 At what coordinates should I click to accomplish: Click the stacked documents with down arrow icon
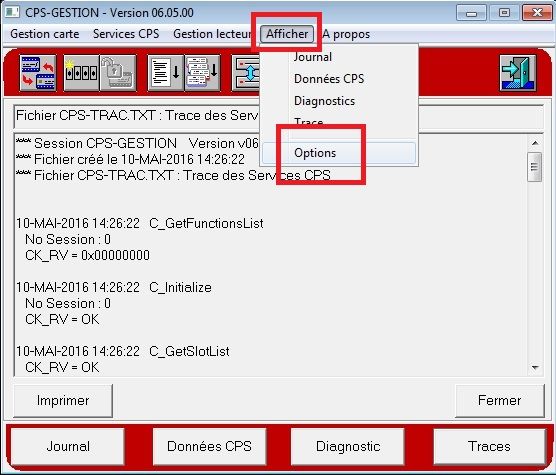tap(202, 73)
